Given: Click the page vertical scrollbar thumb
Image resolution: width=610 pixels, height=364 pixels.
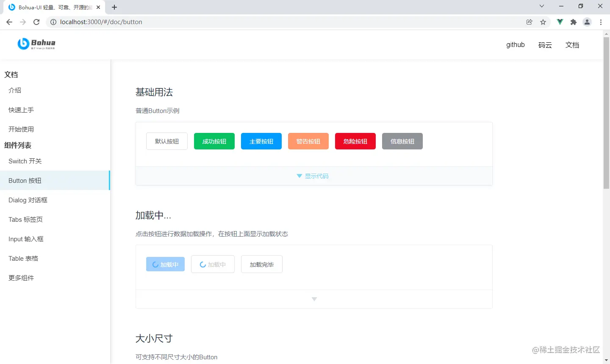Looking at the screenshot, I should (x=606, y=113).
